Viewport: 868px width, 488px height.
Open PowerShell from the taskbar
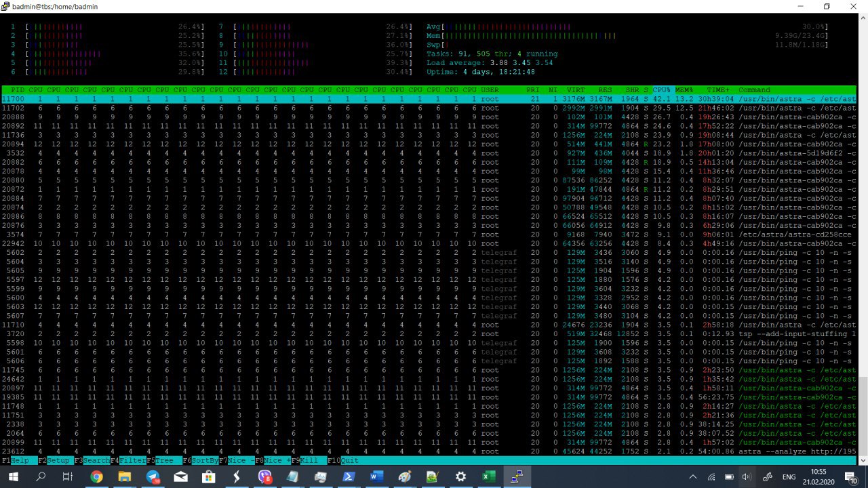(x=349, y=476)
